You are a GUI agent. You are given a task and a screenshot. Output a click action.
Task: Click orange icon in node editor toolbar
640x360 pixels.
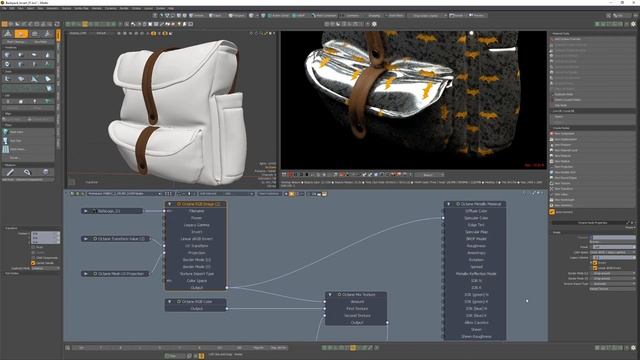click(x=291, y=194)
